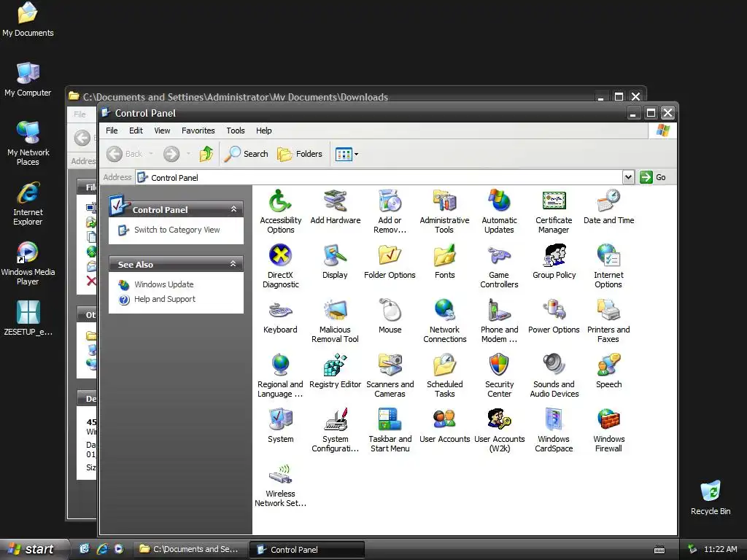747x560 pixels.
Task: Open Taskbar and Start Menu settings
Action: tap(390, 430)
